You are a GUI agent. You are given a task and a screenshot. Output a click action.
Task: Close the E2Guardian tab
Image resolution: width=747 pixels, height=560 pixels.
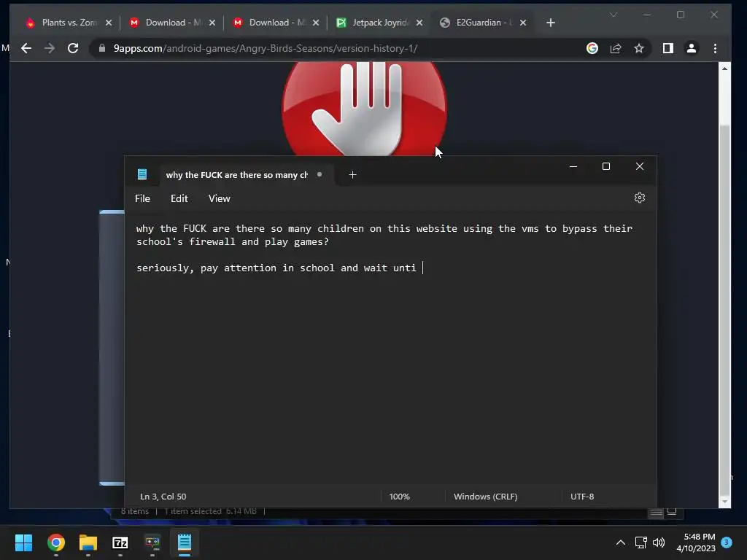pos(523,23)
